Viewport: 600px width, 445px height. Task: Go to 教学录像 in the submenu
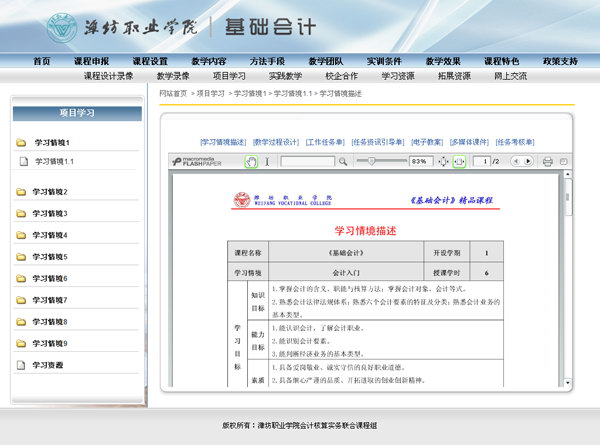pyautogui.click(x=173, y=76)
